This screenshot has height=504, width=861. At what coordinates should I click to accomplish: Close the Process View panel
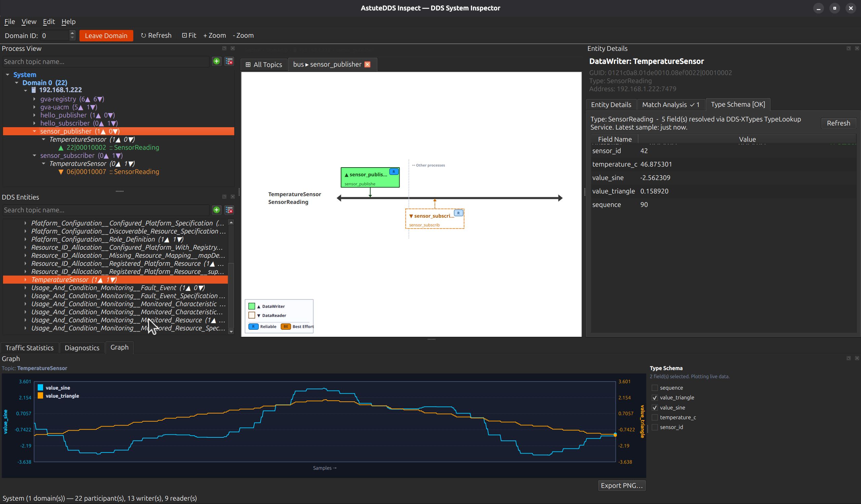(x=233, y=48)
